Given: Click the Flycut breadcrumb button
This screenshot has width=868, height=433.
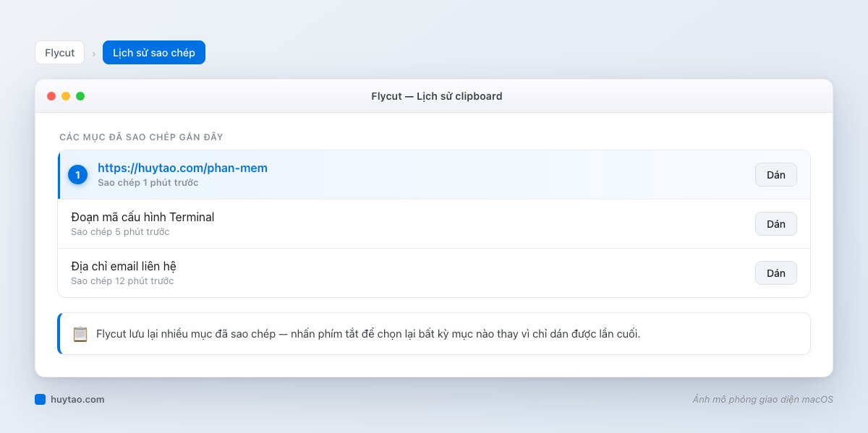Looking at the screenshot, I should (x=59, y=53).
